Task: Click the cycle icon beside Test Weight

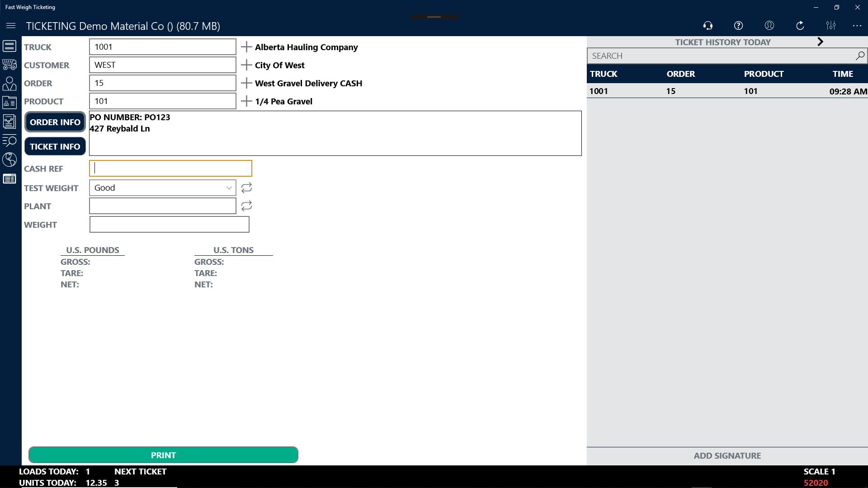Action: pos(246,188)
